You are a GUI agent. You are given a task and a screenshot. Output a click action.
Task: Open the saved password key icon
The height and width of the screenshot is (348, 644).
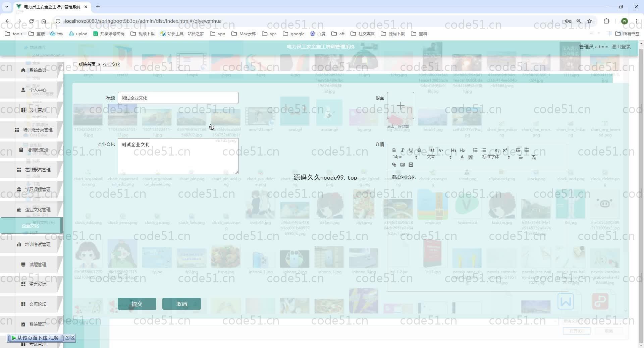(568, 21)
